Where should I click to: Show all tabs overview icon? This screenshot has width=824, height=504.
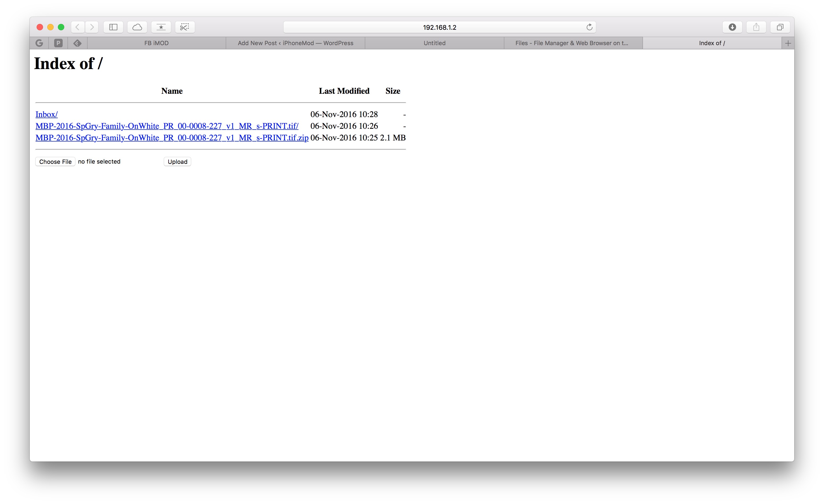pos(780,27)
